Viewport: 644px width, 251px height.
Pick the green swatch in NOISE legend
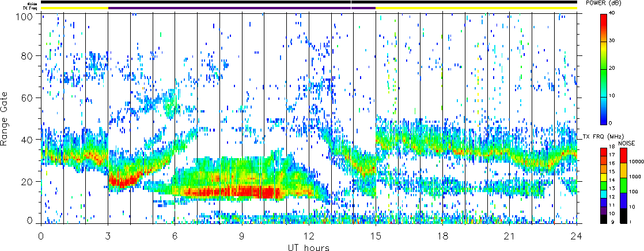(623, 186)
